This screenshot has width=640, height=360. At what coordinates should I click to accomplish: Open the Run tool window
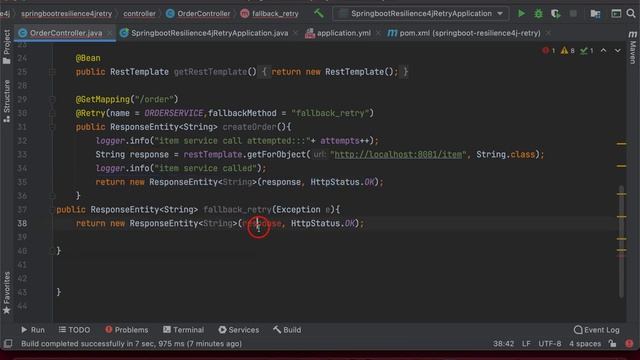(33, 329)
